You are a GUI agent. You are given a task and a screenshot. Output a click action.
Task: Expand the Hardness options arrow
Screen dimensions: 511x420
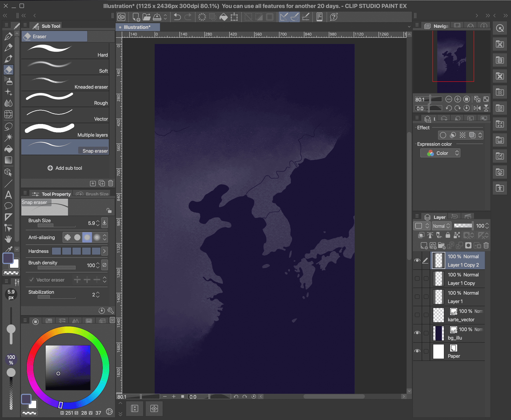point(105,251)
